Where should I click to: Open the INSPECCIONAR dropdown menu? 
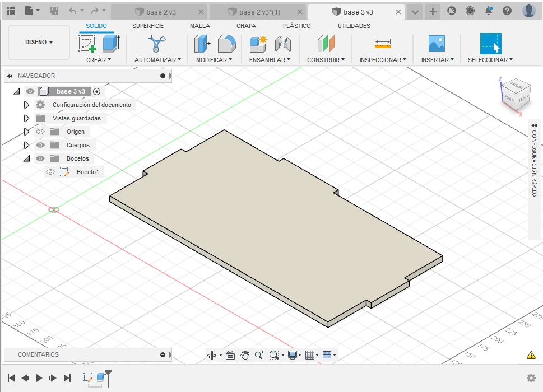(383, 60)
